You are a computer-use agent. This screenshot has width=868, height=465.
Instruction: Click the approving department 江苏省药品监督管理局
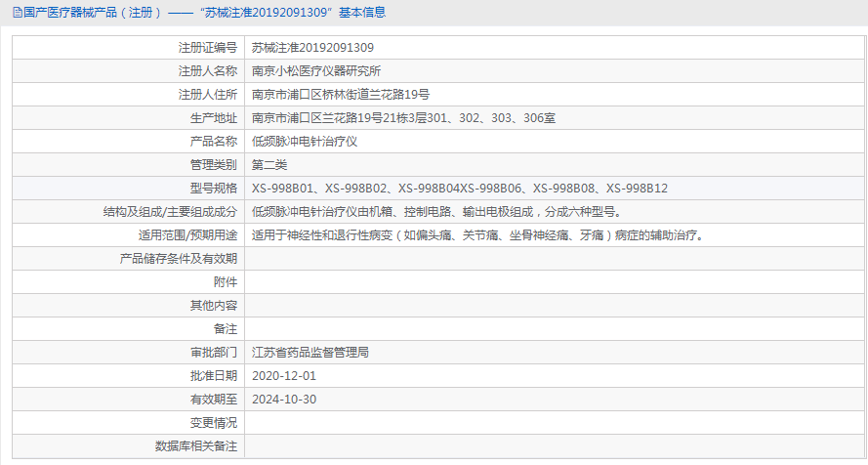coord(310,353)
